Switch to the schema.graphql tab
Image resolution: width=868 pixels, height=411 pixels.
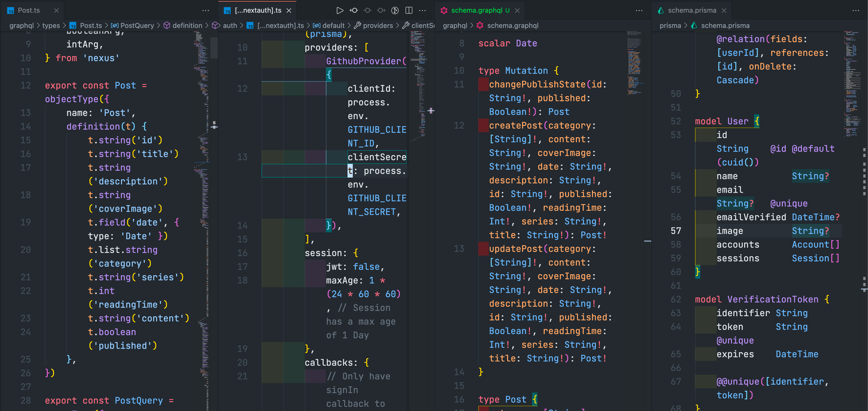(x=476, y=11)
